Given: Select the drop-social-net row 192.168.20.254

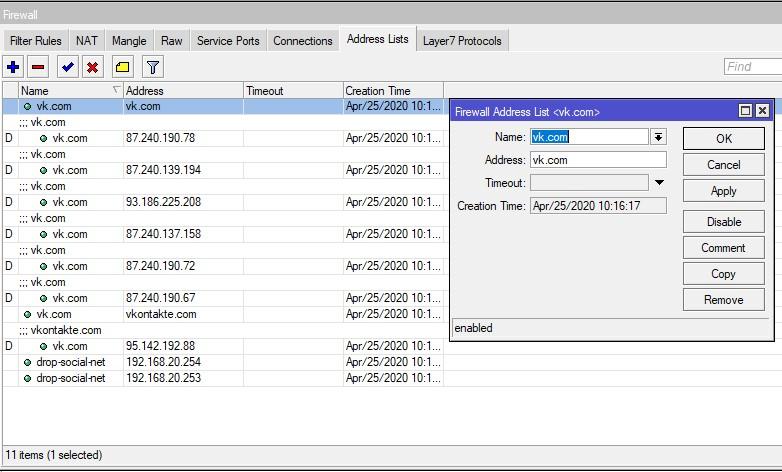Looking at the screenshot, I should [223, 362].
